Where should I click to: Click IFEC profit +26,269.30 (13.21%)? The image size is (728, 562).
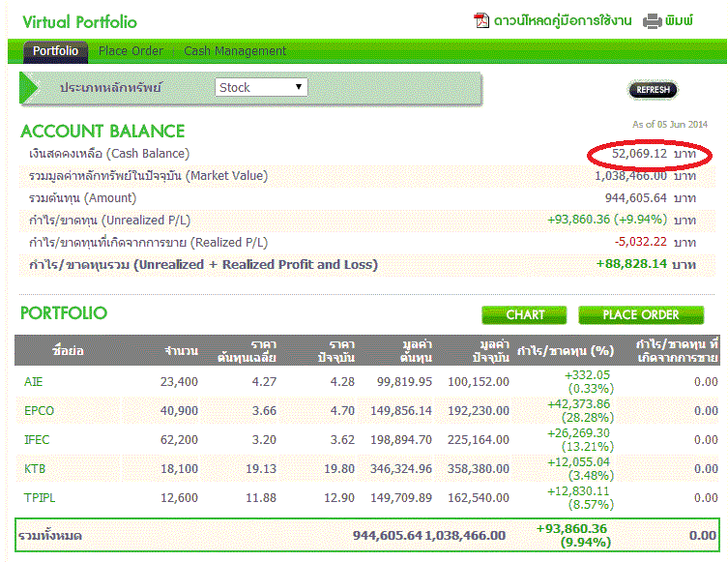(580, 440)
